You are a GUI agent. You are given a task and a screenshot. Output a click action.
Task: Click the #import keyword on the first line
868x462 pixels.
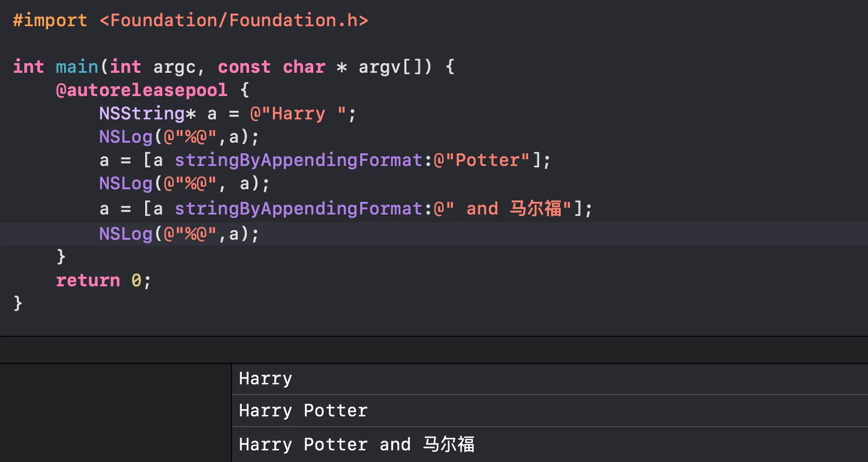click(50, 20)
